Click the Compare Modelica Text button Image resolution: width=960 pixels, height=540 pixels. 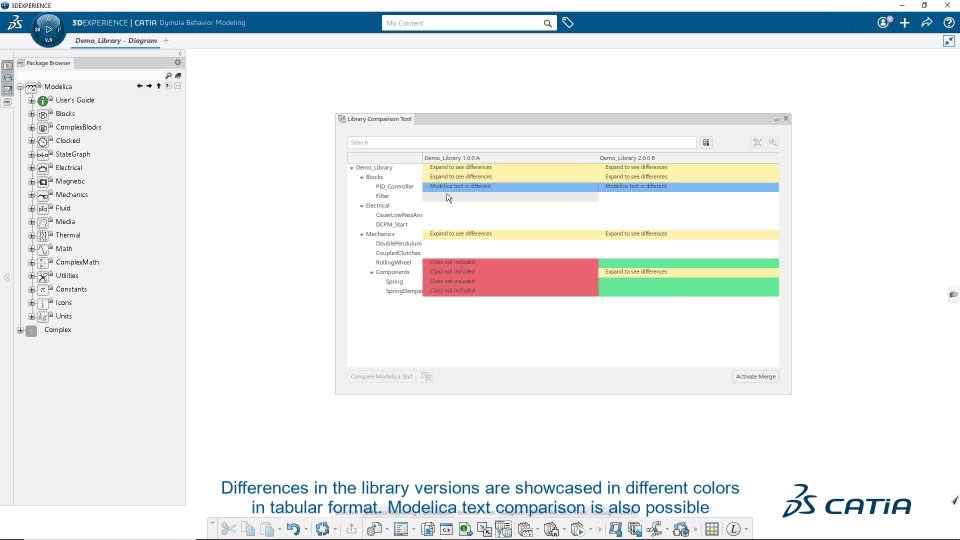pyautogui.click(x=381, y=377)
